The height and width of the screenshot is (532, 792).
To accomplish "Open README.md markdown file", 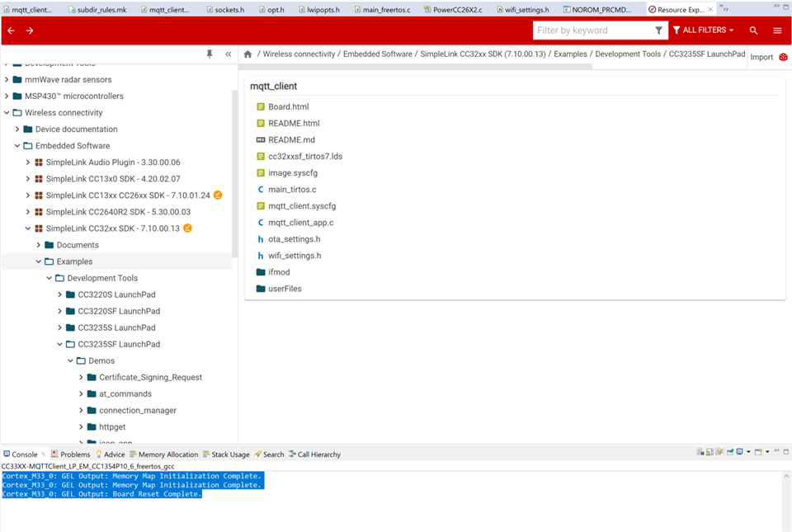I will 291,140.
